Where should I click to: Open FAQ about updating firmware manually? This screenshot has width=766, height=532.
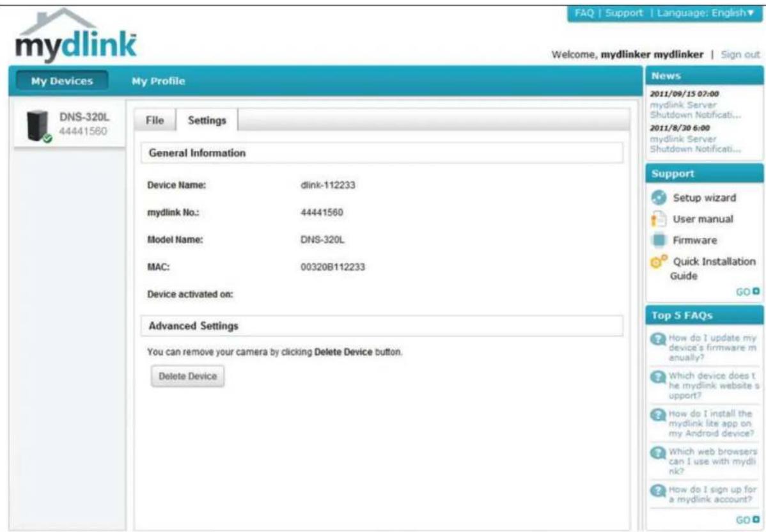tap(712, 347)
